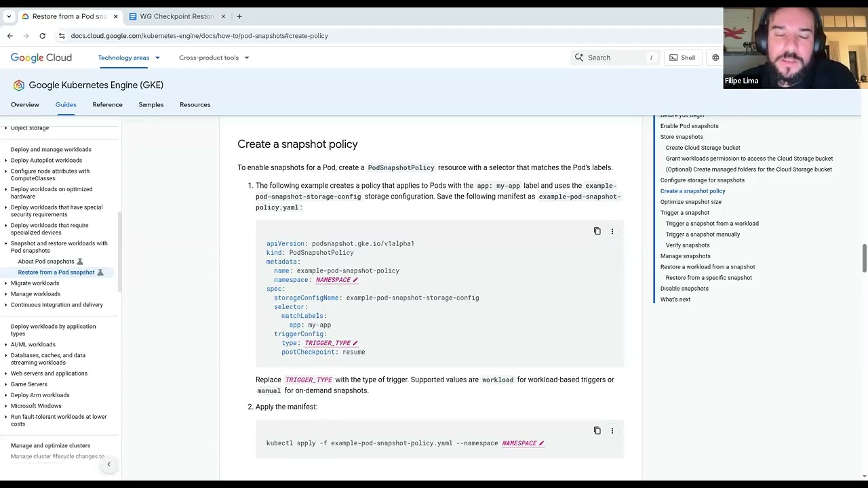Open more options for the kubectl command block

(x=612, y=430)
